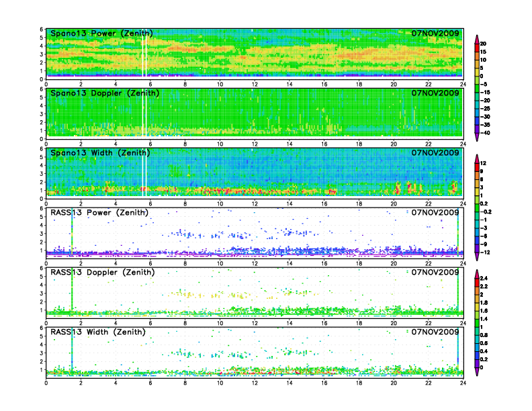The image size is (532, 411).
Task: Click the "0.6" label on the bottom colorbar
Action: (x=484, y=343)
